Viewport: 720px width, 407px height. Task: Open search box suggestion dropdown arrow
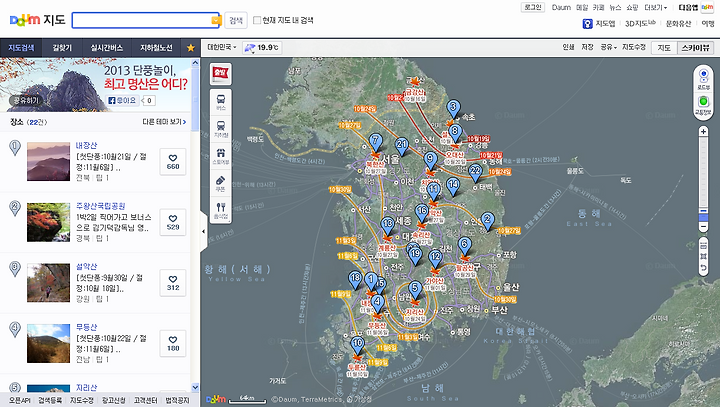pos(215,20)
